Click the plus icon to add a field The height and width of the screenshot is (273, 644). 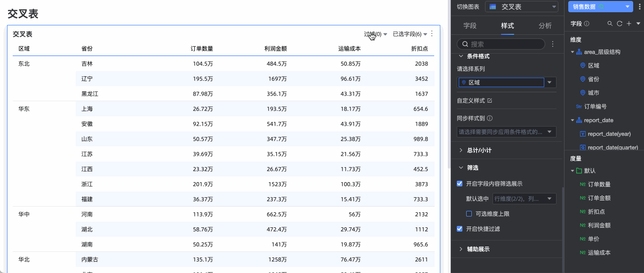pos(629,24)
